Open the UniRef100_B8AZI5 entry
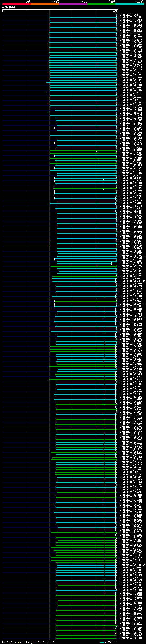The width and height of the screenshot is (146, 644). pyautogui.click(x=131, y=100)
